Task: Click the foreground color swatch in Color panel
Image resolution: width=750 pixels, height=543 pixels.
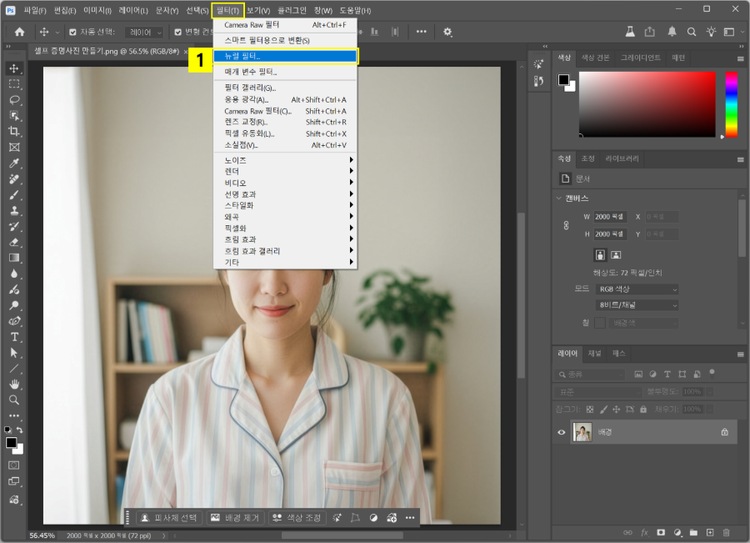Action: pyautogui.click(x=563, y=80)
